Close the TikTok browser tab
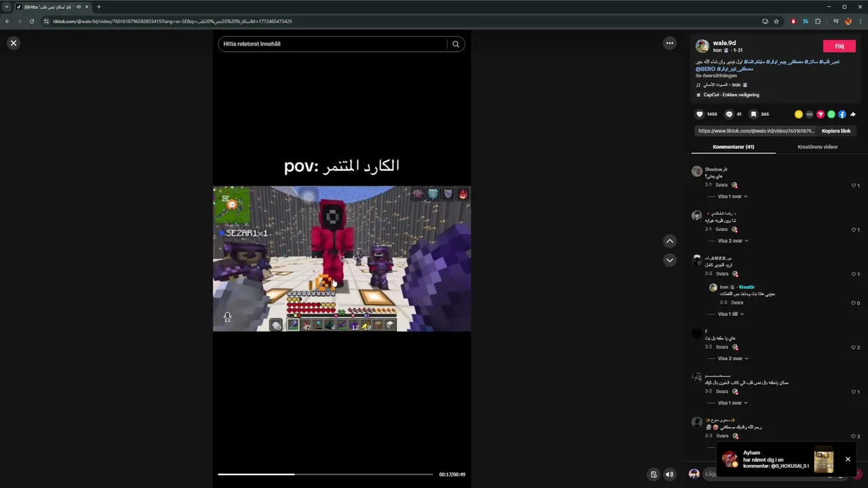The width and height of the screenshot is (868, 488). [87, 7]
